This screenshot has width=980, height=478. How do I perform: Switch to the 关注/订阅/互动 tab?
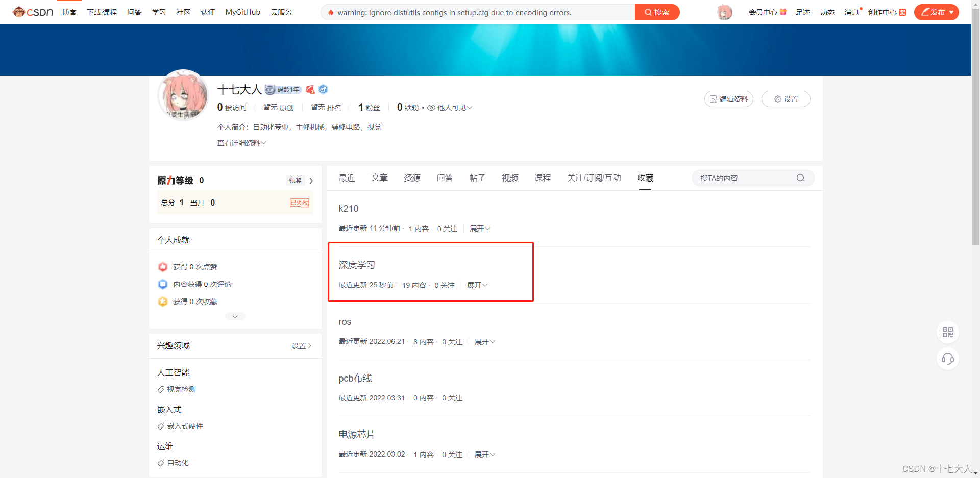click(594, 178)
